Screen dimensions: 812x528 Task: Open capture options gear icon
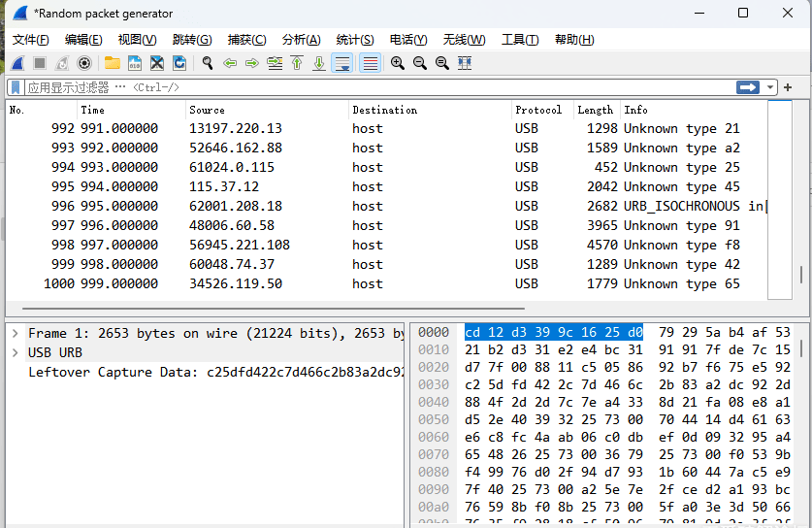coord(84,63)
